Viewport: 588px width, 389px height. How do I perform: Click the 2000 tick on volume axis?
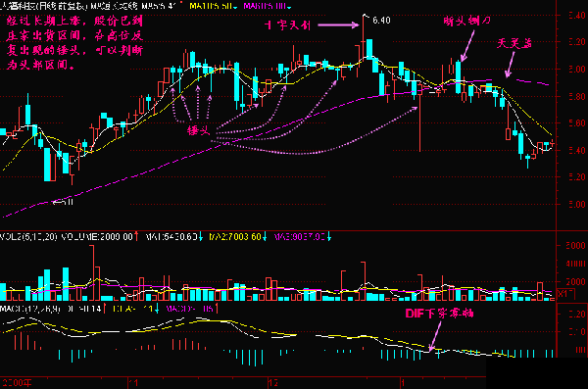[x=575, y=282]
